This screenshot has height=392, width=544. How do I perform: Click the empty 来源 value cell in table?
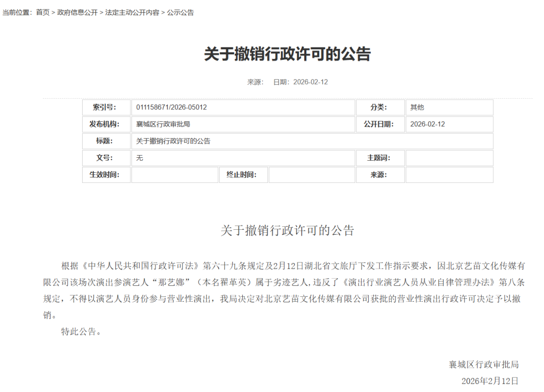coord(449,175)
